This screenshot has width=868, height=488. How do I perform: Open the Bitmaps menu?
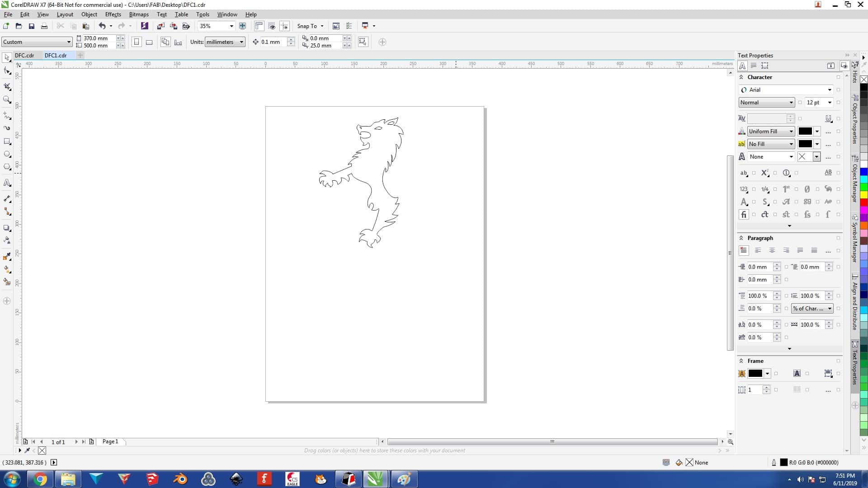138,14
